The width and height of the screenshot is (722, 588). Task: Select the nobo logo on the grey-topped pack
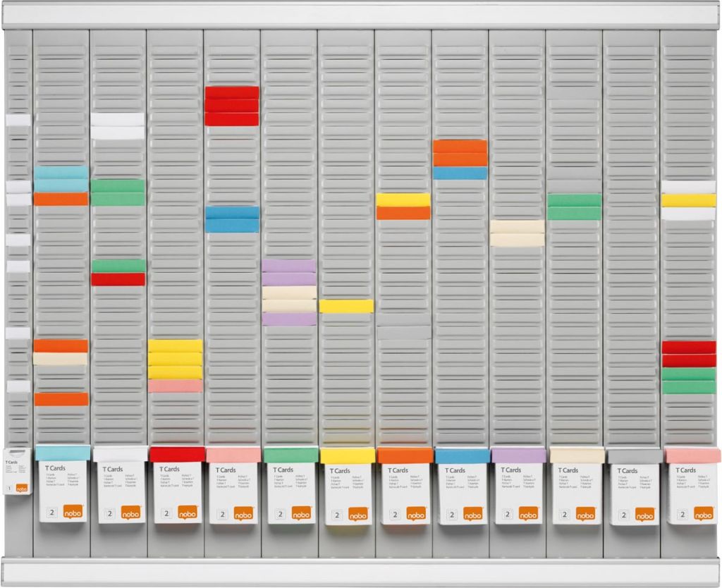click(644, 514)
